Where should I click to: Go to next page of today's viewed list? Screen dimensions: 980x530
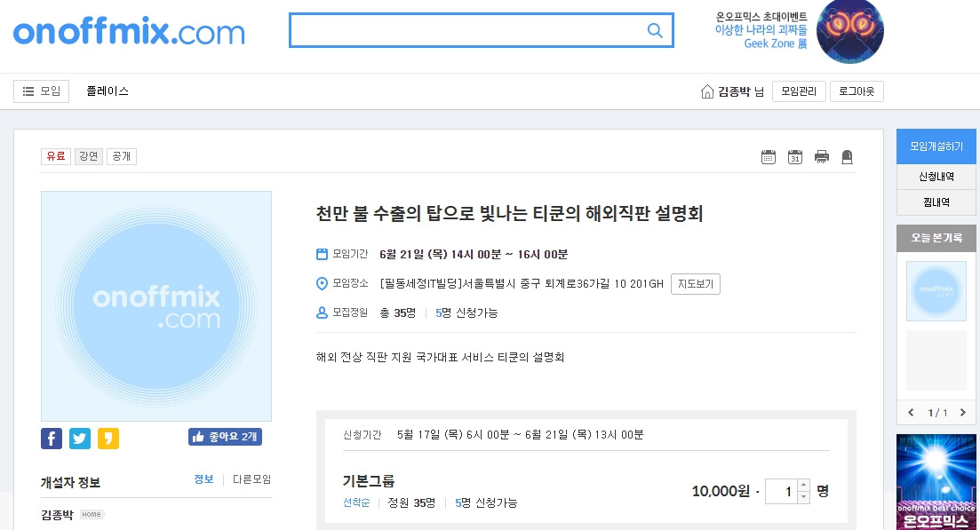(962, 413)
